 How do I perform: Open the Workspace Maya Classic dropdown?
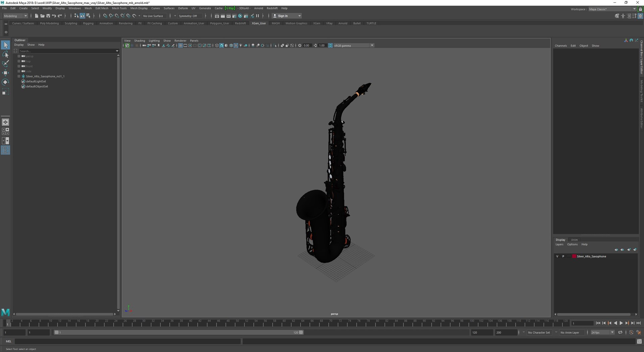click(x=612, y=9)
